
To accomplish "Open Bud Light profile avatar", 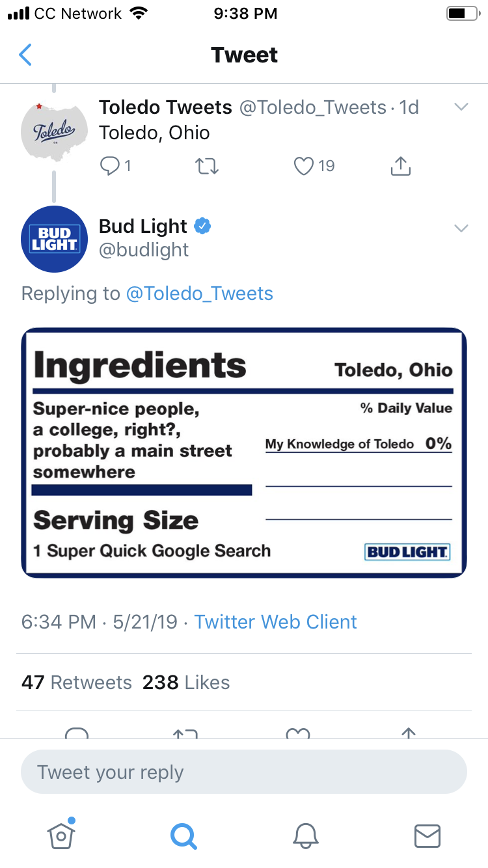I will click(54, 239).
